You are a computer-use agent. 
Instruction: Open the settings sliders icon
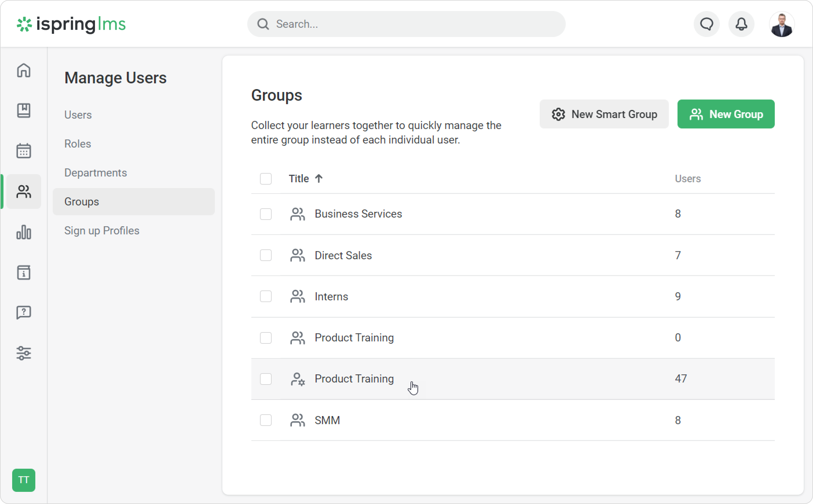coord(24,353)
